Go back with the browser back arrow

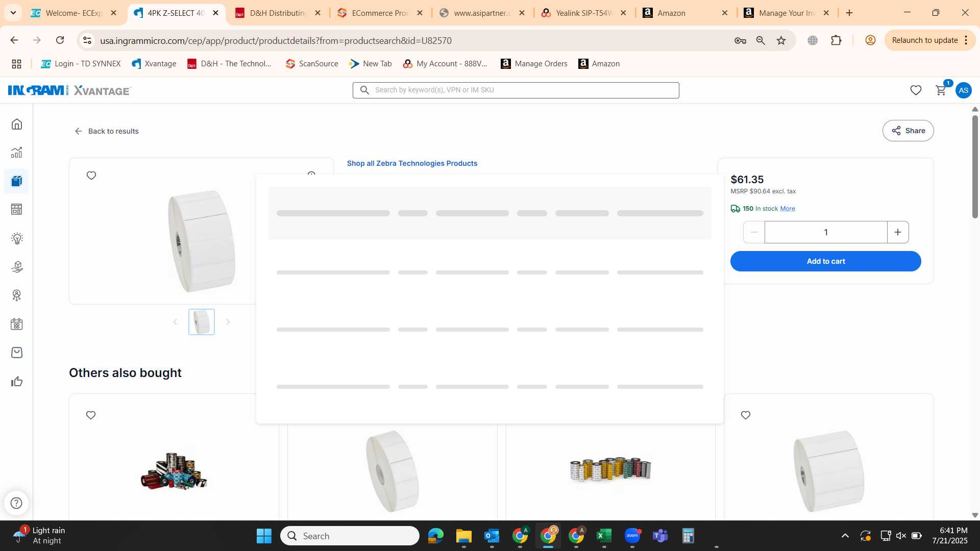point(14,40)
